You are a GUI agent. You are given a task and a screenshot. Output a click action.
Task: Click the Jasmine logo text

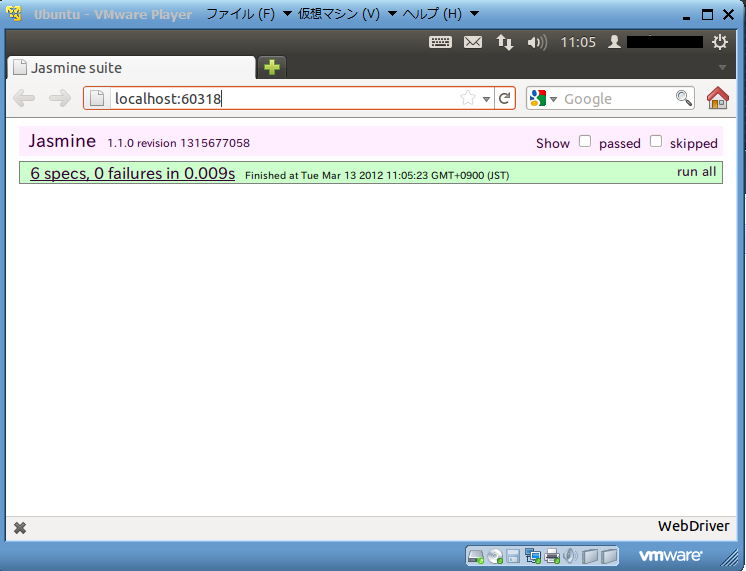click(62, 141)
